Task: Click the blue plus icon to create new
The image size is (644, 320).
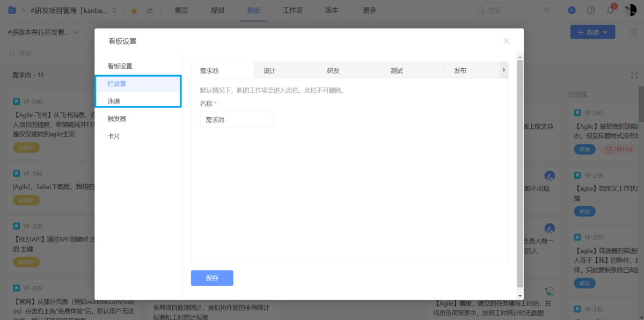Action: click(572, 10)
